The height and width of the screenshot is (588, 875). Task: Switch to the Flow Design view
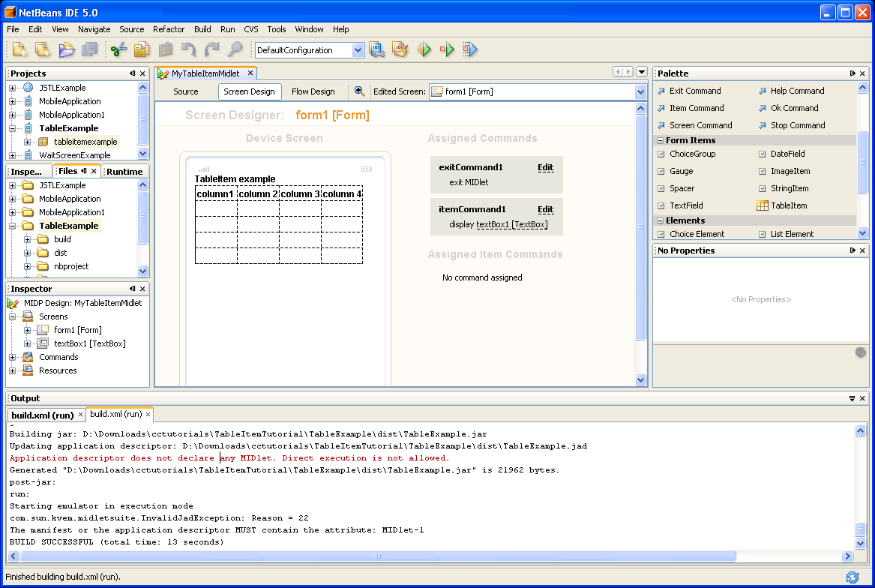tap(313, 91)
